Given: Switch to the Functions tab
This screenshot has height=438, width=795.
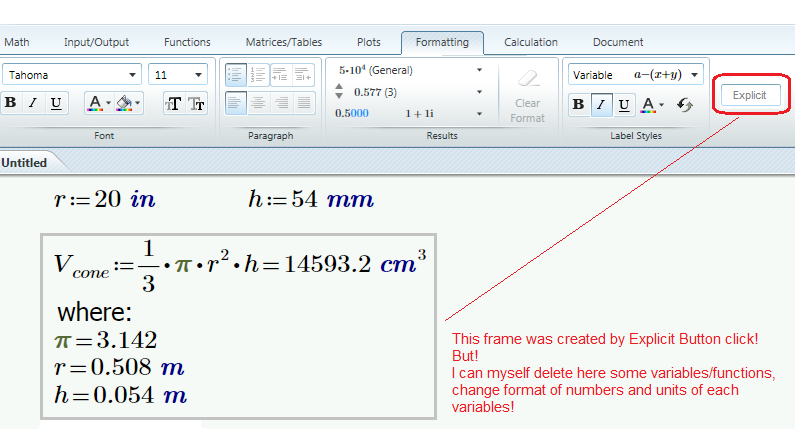Looking at the screenshot, I should pyautogui.click(x=187, y=42).
